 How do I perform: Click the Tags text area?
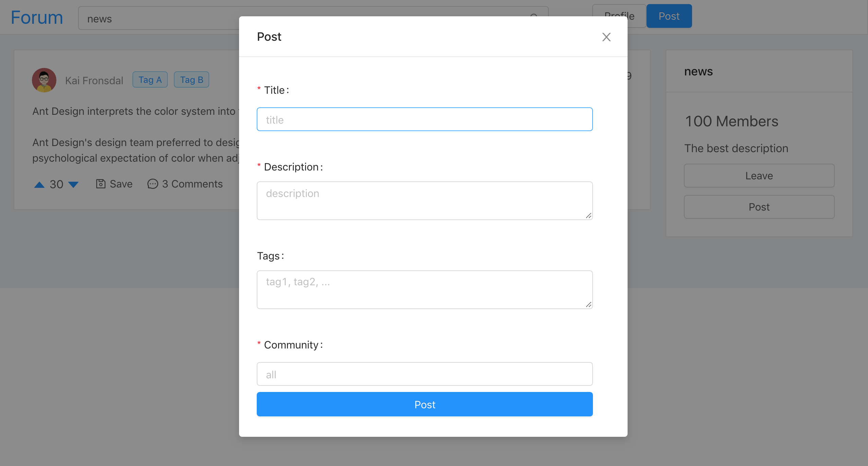tap(424, 290)
